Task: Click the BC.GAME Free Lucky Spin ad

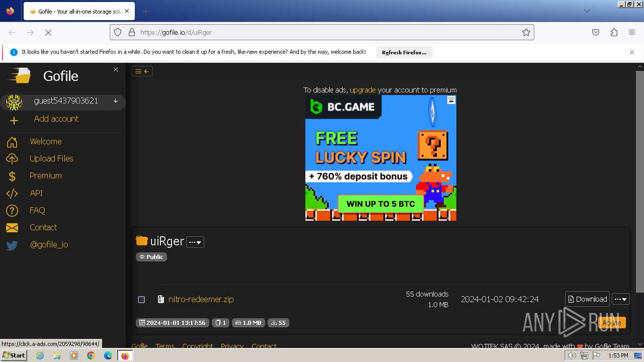Action: pos(381,158)
